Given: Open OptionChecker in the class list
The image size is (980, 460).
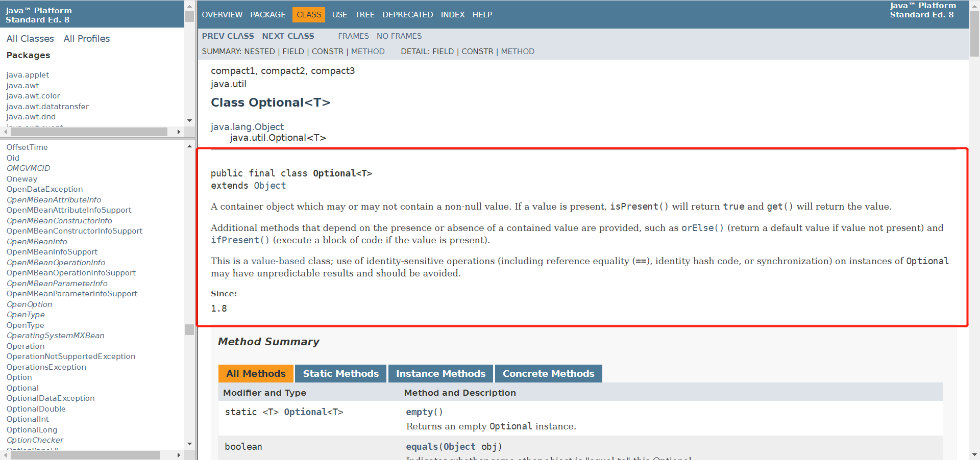Looking at the screenshot, I should click(x=35, y=440).
